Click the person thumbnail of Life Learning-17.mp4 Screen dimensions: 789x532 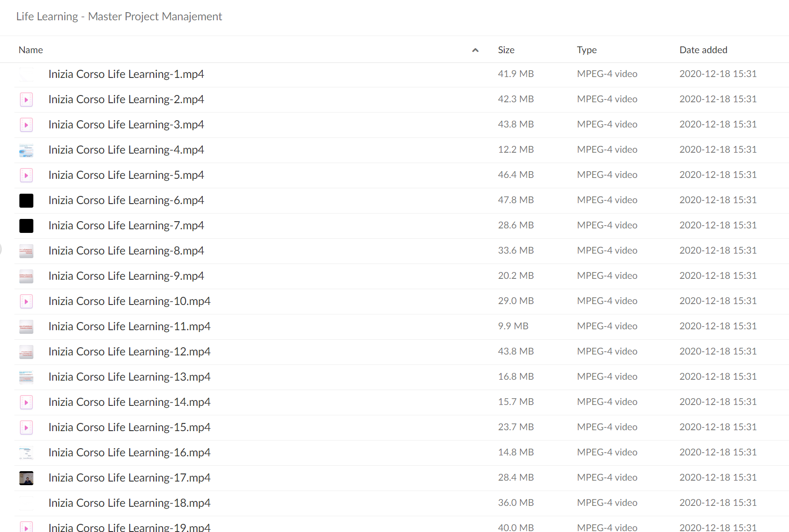26,478
